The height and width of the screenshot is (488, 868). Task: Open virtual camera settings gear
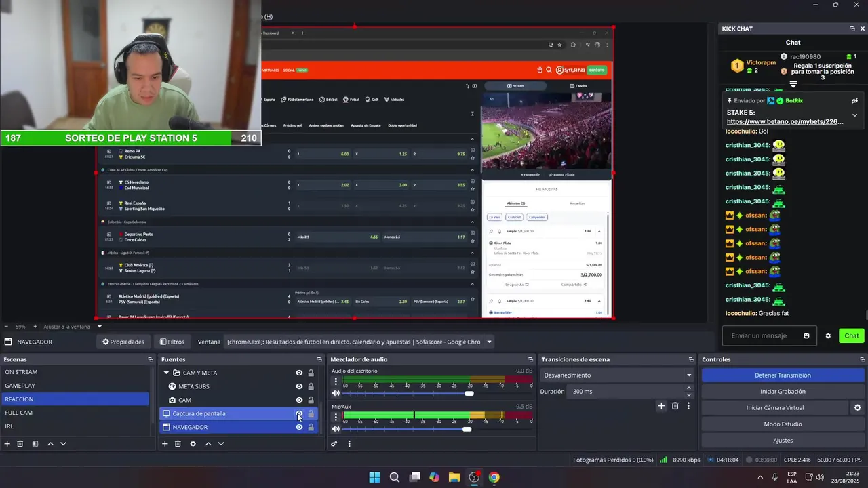[857, 408]
